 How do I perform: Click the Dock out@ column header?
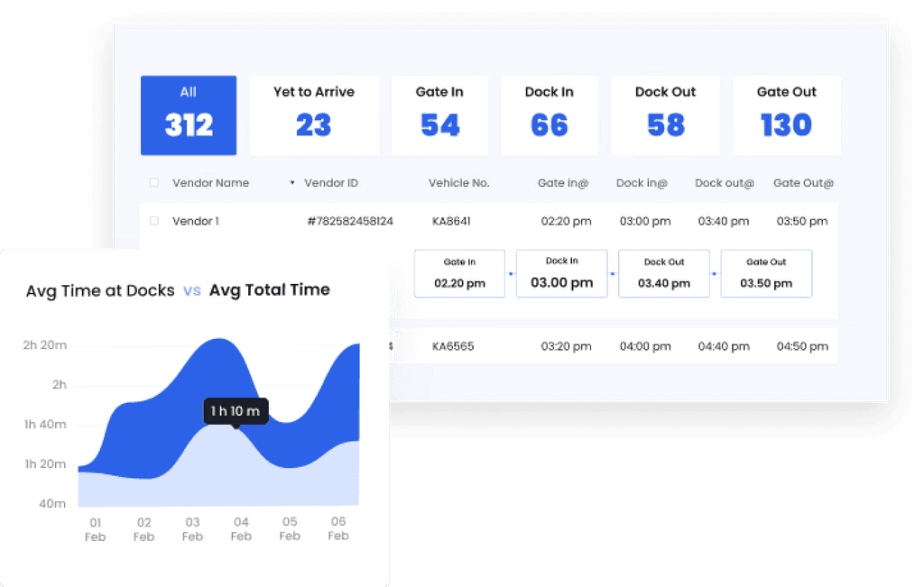click(x=725, y=183)
